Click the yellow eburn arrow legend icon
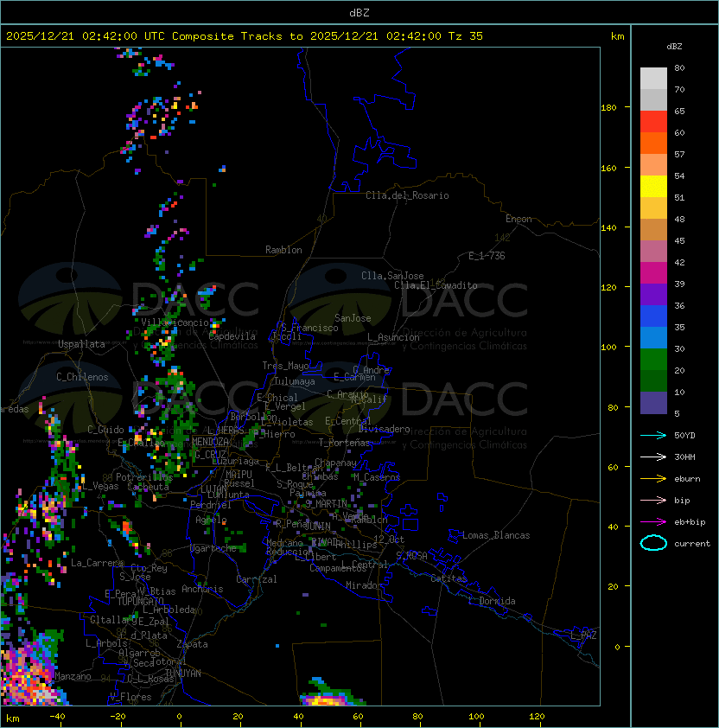The height and width of the screenshot is (728, 719). coord(653,478)
